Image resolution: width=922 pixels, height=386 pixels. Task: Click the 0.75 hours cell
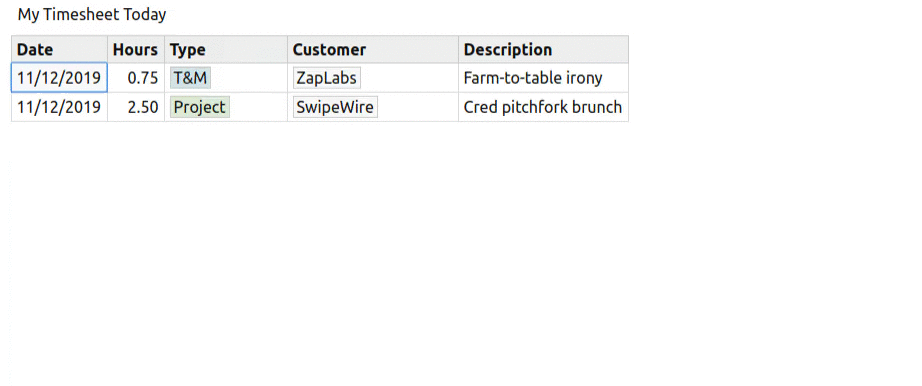tap(136, 78)
